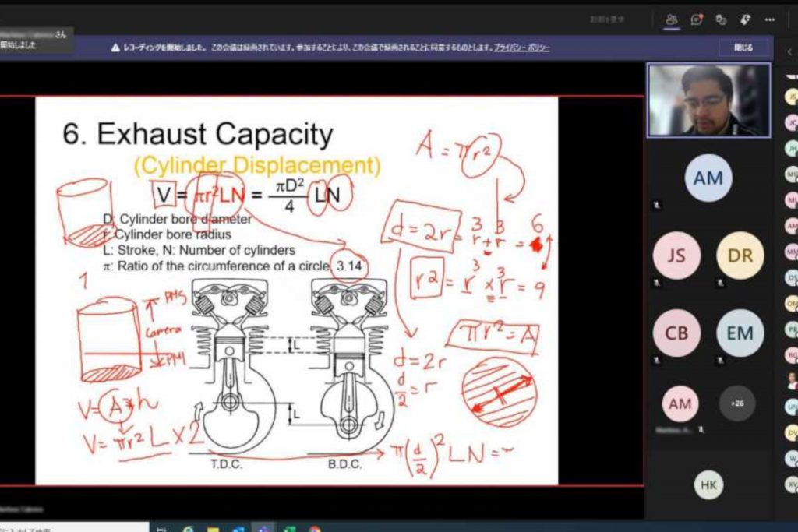Click the "(Cylinder Displacement)" subtitle
Image resolution: width=798 pixels, height=532 pixels.
257,165
